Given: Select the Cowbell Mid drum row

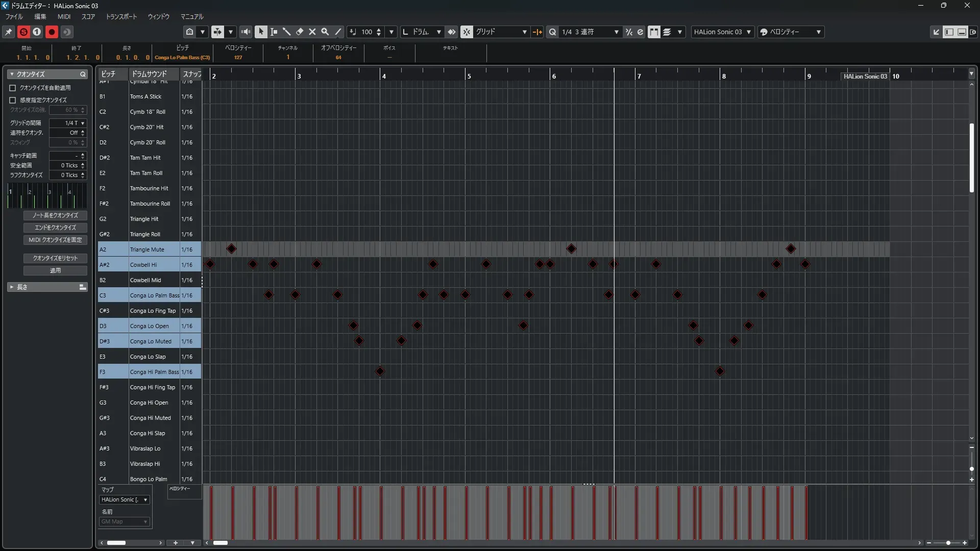Looking at the screenshot, I should click(x=145, y=280).
